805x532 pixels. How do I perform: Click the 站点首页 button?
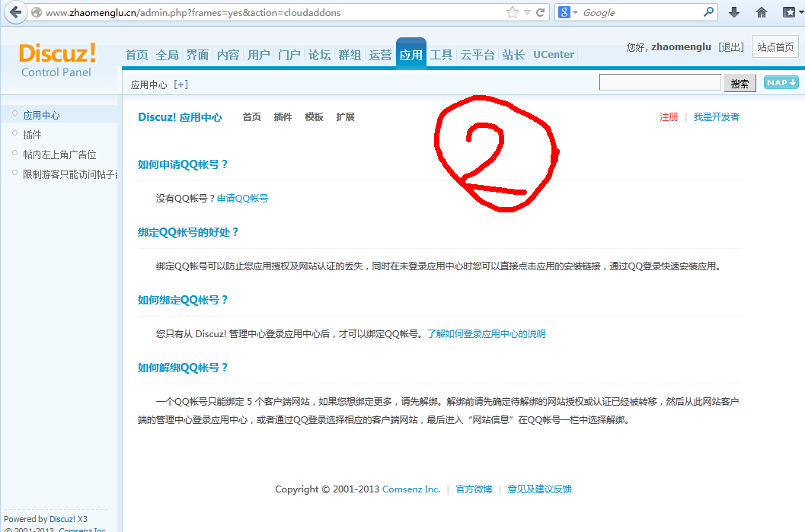pyautogui.click(x=775, y=47)
